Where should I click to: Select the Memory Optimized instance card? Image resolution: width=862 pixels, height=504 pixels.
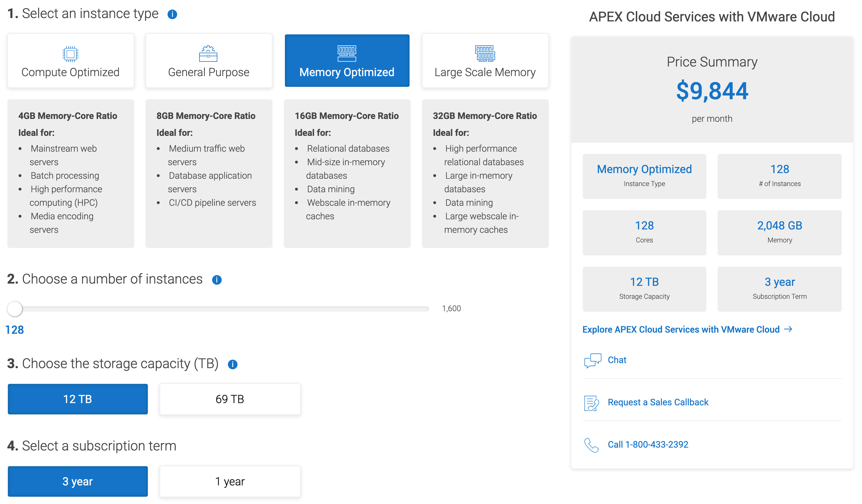coord(346,61)
